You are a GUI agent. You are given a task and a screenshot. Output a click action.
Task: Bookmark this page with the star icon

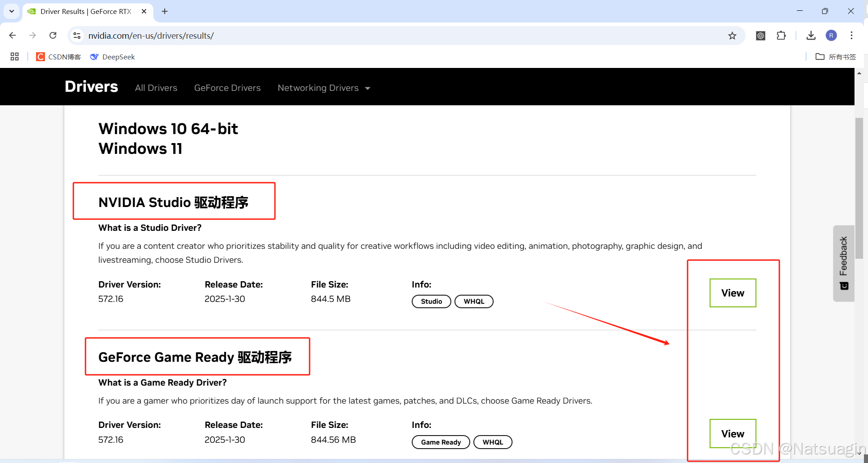732,36
